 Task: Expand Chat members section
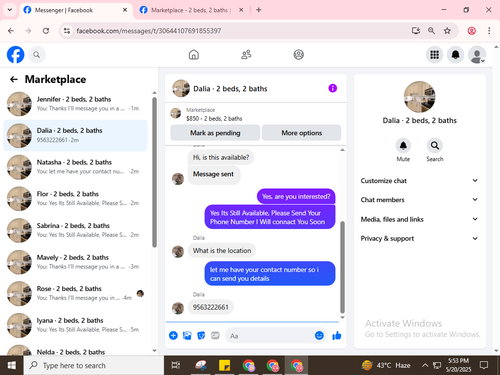click(x=419, y=200)
